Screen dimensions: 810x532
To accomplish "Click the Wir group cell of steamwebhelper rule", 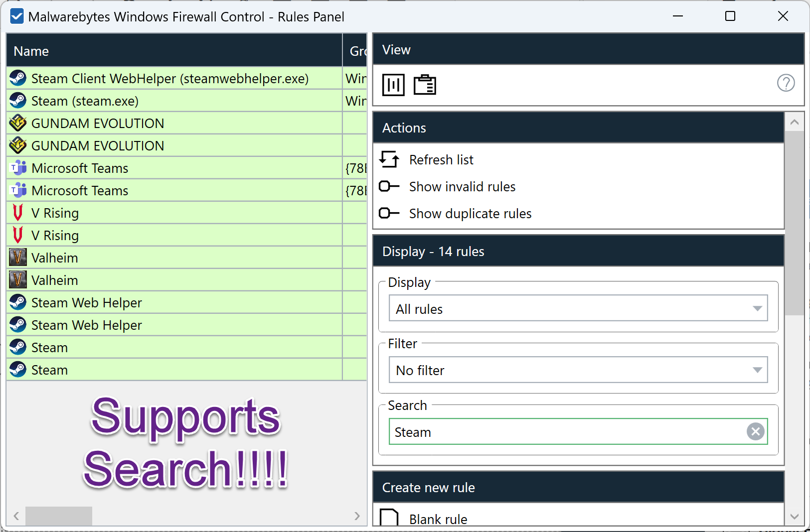I will pos(355,78).
